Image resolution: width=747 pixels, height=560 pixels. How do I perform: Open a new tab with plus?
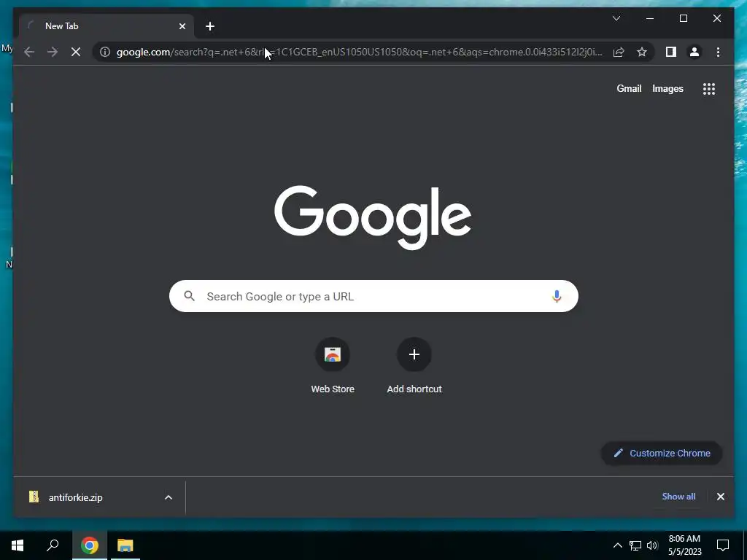click(209, 26)
